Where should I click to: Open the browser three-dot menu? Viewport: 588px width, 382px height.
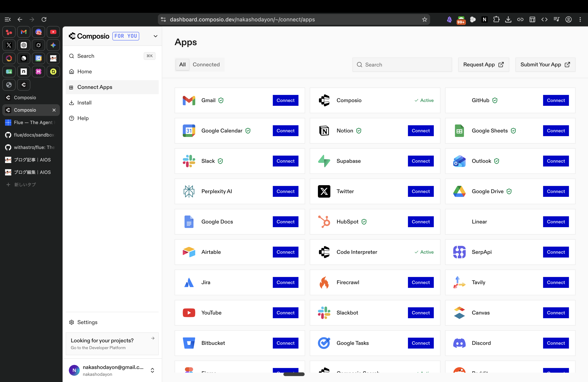(x=580, y=19)
